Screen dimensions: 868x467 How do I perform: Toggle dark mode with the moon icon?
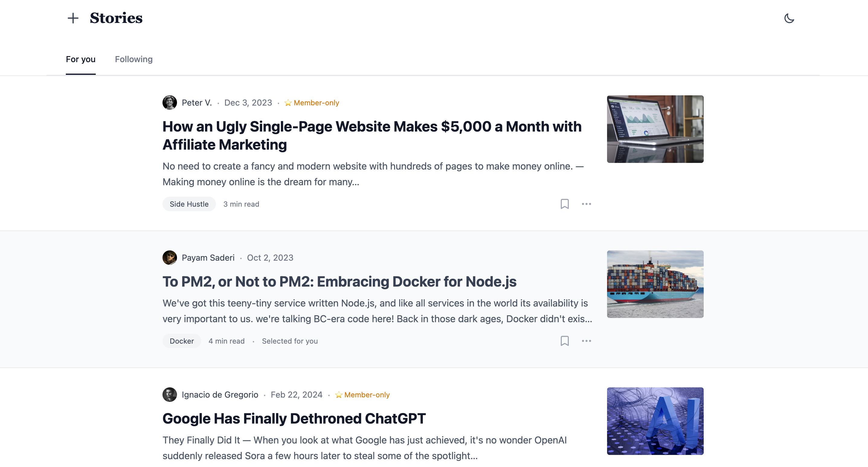point(789,18)
